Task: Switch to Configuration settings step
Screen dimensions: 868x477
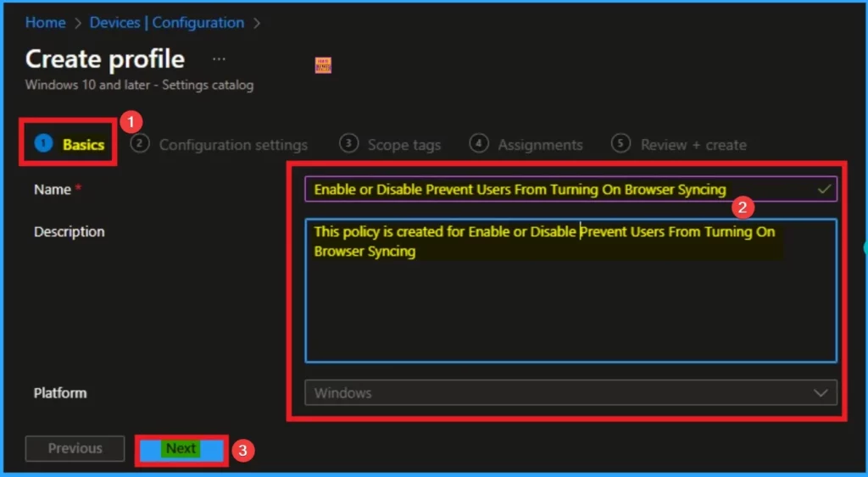Action: pos(219,144)
